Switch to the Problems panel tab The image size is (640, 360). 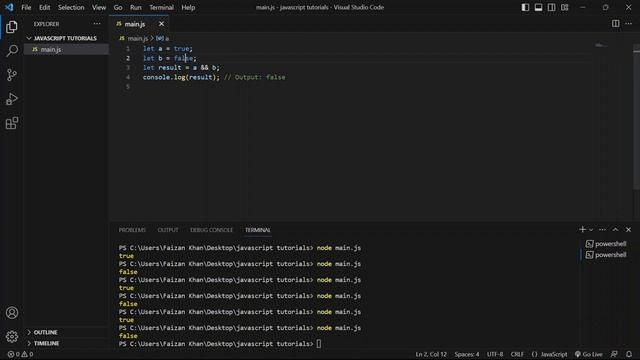pos(132,230)
